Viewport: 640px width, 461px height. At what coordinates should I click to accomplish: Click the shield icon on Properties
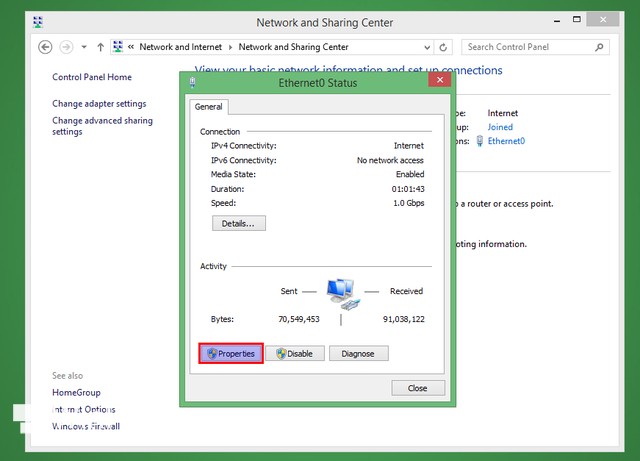point(212,354)
